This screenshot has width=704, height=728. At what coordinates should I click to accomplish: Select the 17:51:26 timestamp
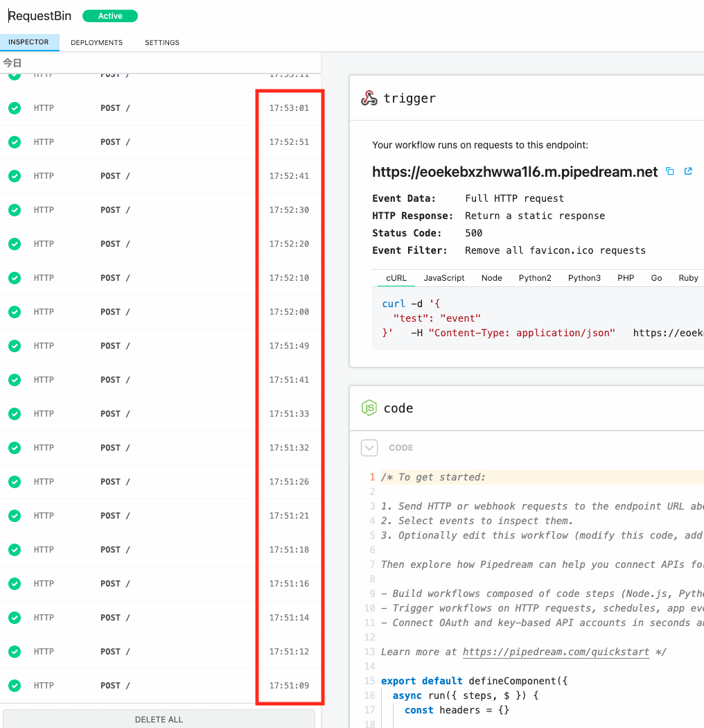(289, 481)
